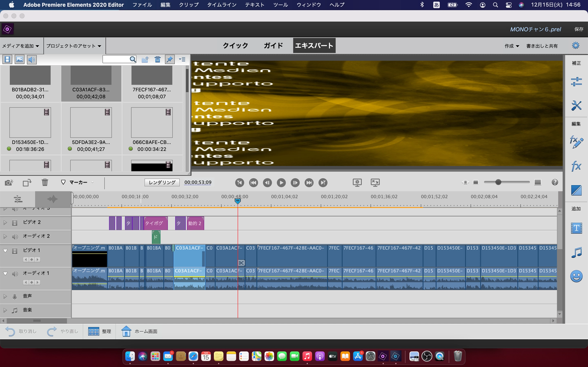Switch to クイック mode tab

(235, 45)
